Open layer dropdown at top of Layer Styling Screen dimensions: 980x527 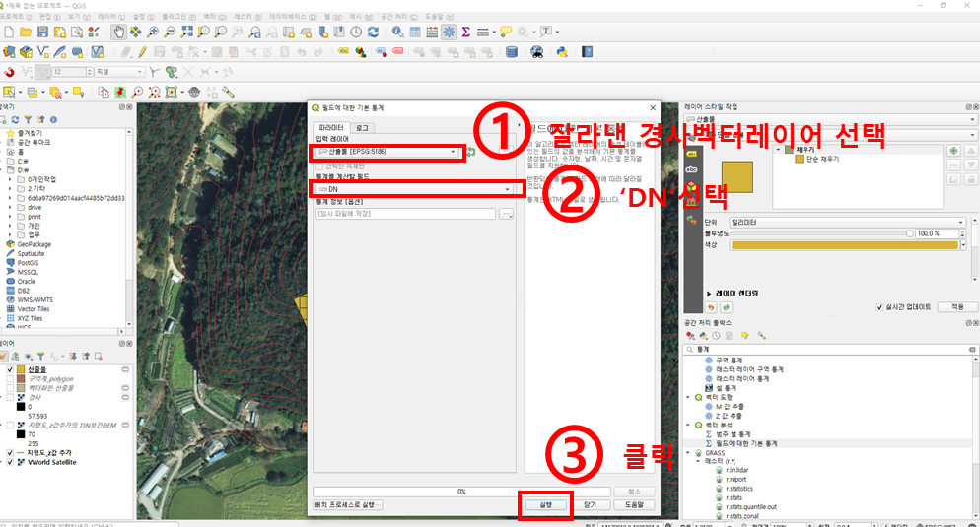click(x=830, y=119)
